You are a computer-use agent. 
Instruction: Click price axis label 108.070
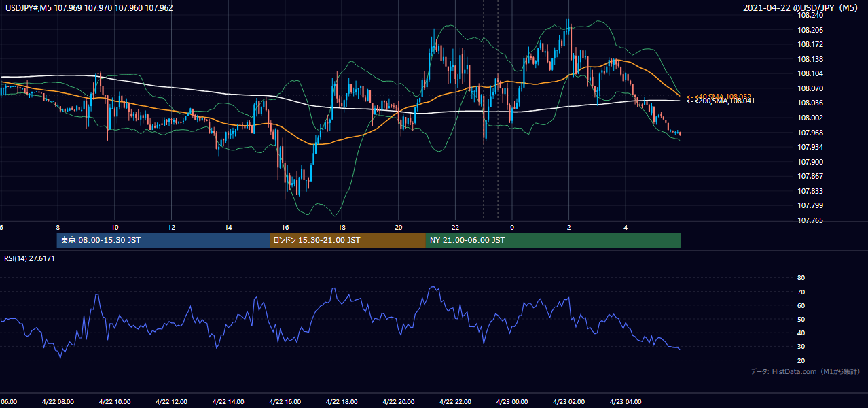pos(810,88)
